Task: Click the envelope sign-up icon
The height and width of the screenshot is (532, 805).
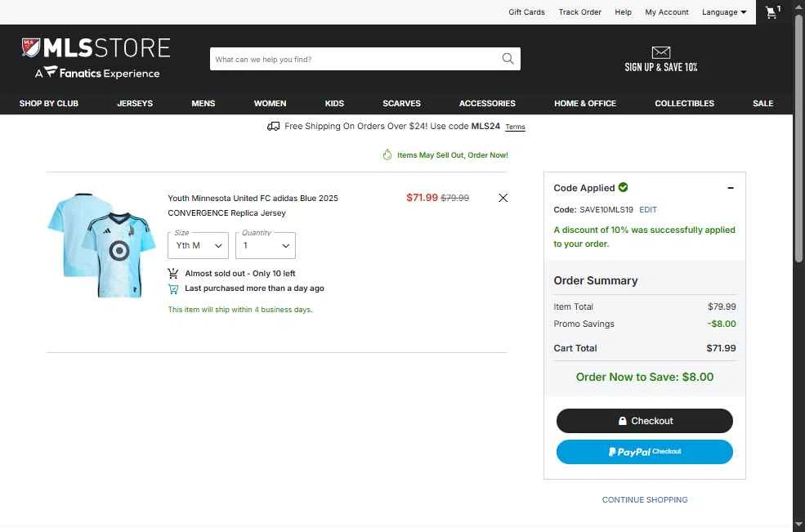Action: point(660,52)
